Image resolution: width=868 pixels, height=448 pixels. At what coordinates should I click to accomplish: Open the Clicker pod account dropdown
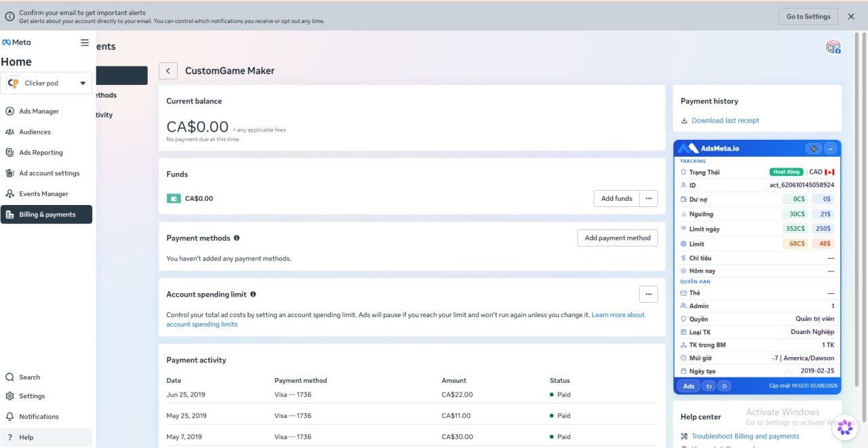(46, 83)
